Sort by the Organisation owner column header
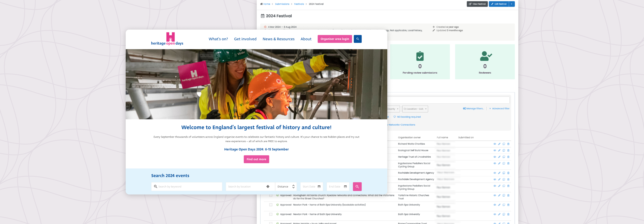The width and height of the screenshot is (644, 224). coord(409,137)
